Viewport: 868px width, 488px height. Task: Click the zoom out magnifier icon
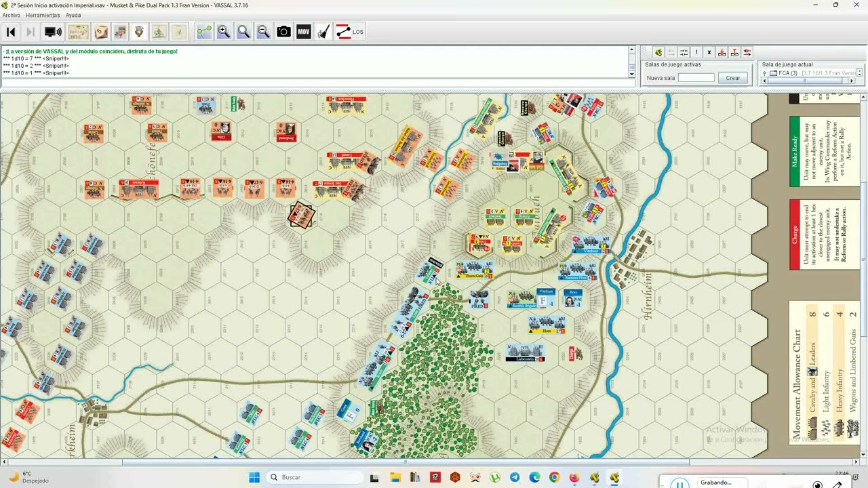264,31
